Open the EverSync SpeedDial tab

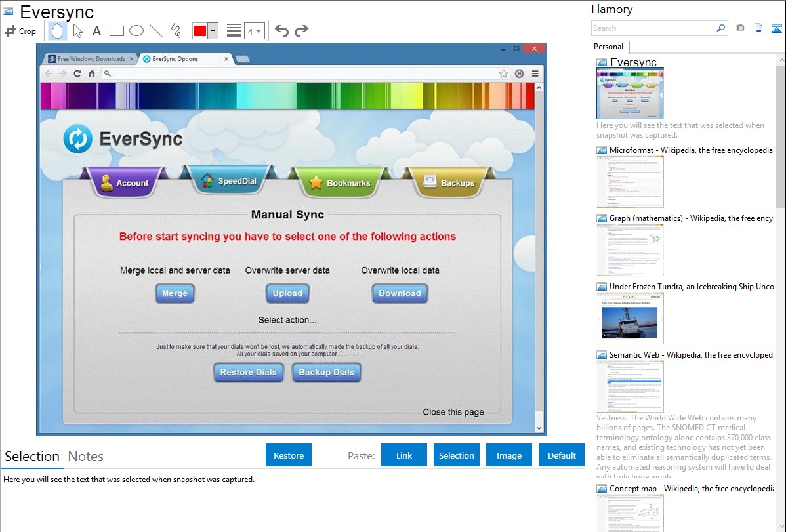pyautogui.click(x=228, y=180)
